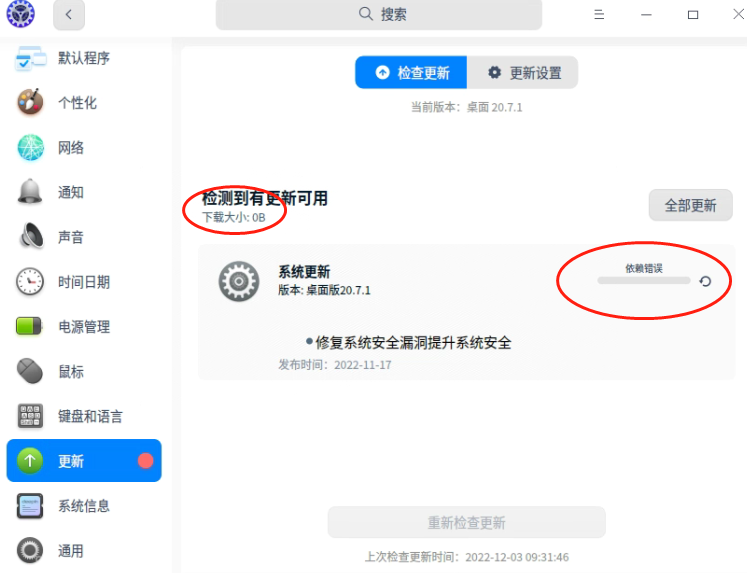Select the 网络 sidebar label

point(71,148)
